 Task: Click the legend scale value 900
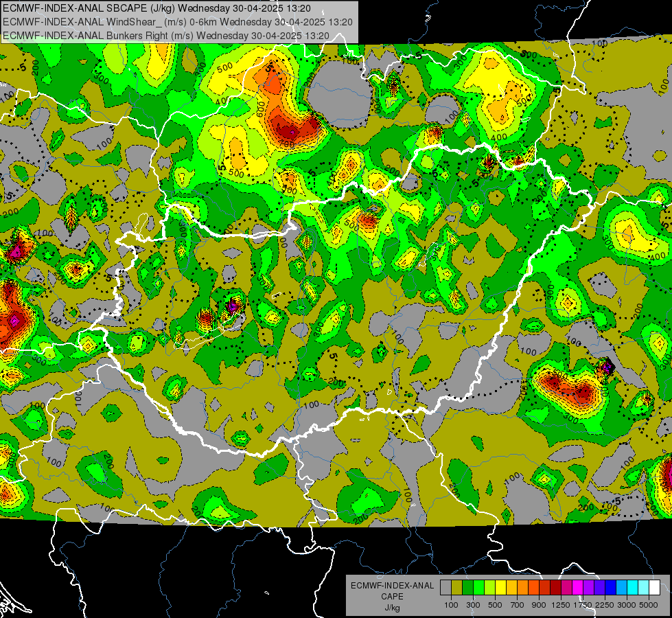pos(539,605)
